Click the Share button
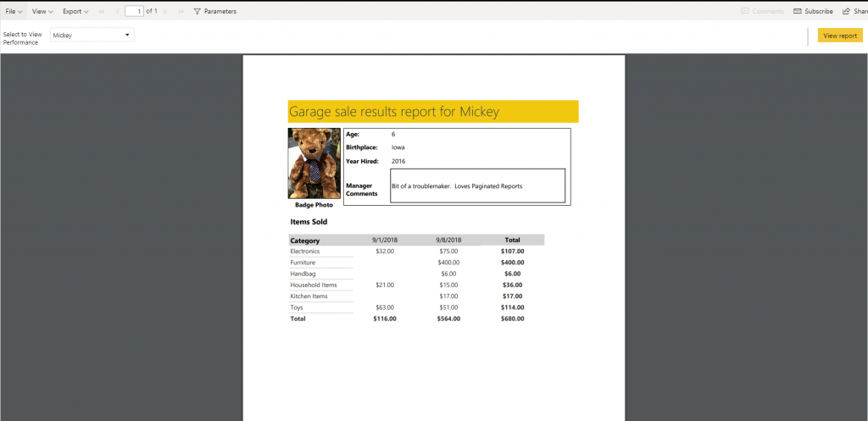Image resolution: width=868 pixels, height=421 pixels. point(854,11)
